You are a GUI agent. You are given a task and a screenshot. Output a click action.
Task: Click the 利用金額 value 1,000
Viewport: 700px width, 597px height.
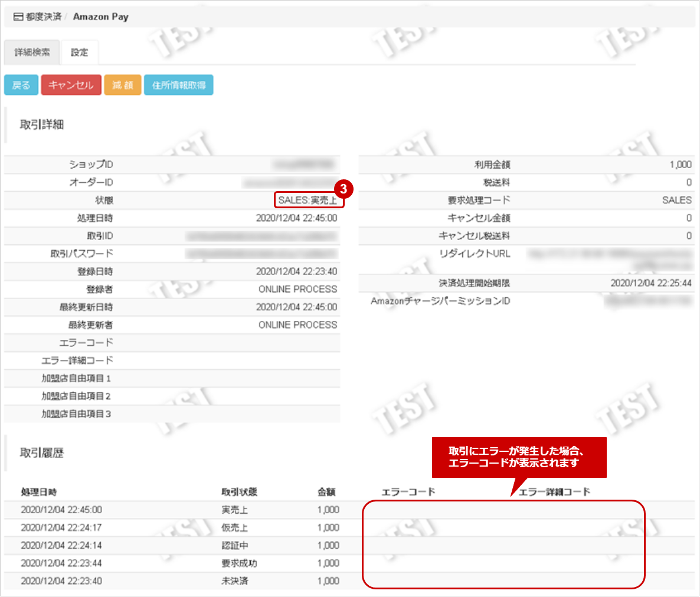680,165
